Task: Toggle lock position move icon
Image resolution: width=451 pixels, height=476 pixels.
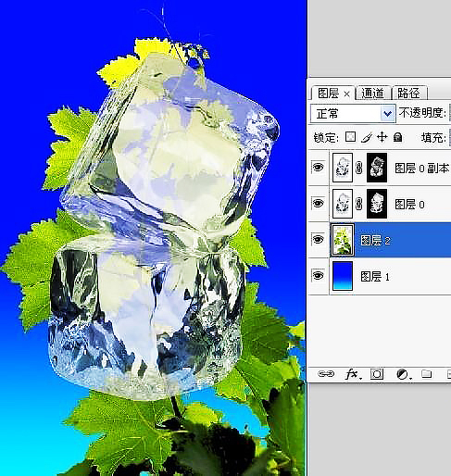Action: tap(382, 137)
